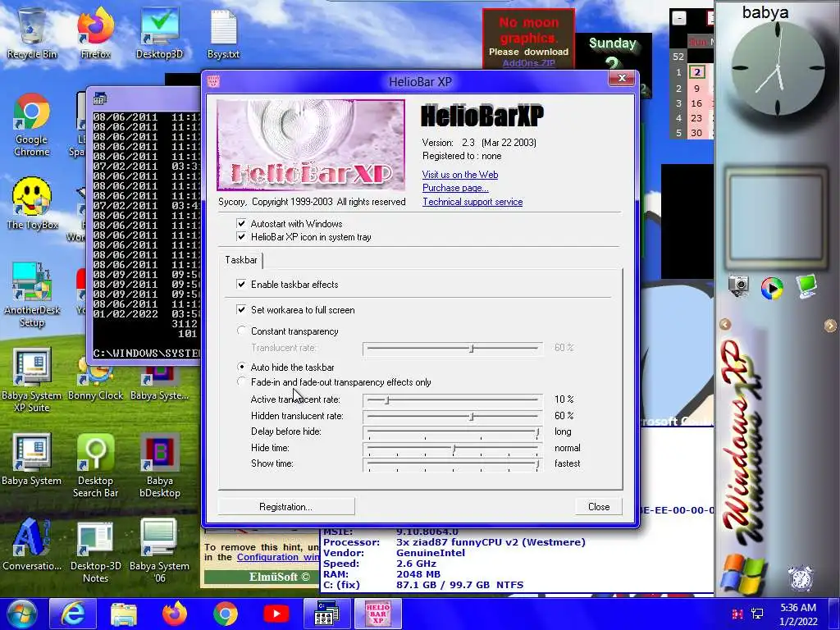
Task: Adjust the Hide time slider
Action: [453, 449]
